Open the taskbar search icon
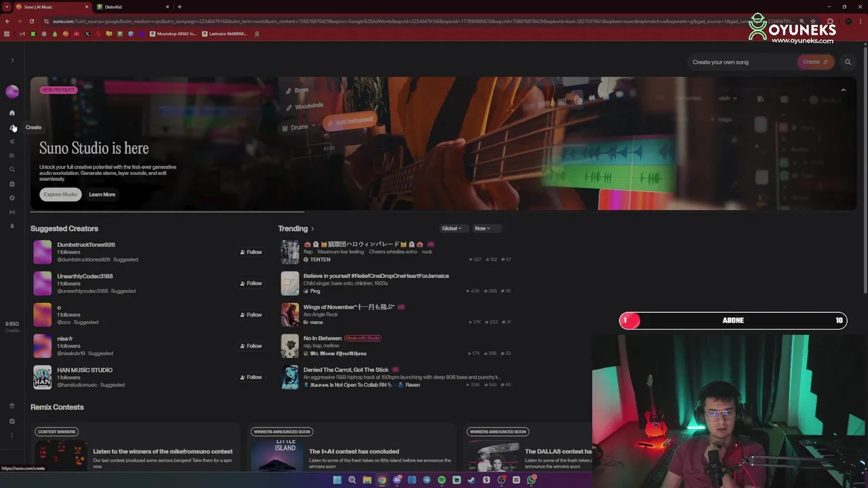 [352, 480]
